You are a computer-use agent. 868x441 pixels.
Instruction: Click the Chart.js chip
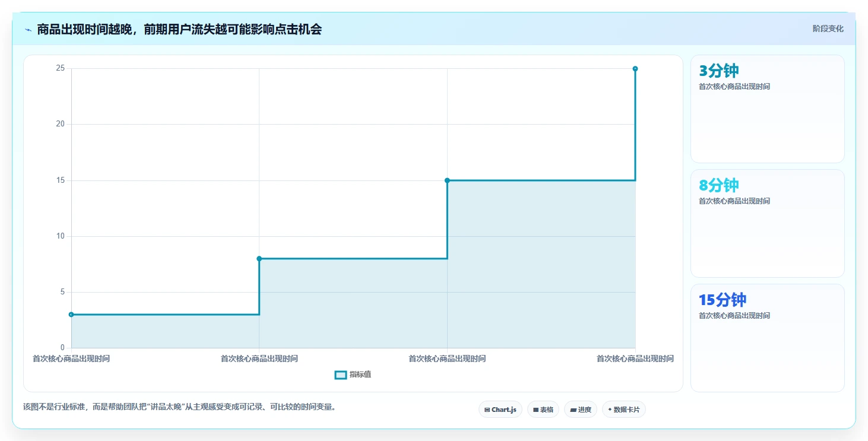[500, 410]
